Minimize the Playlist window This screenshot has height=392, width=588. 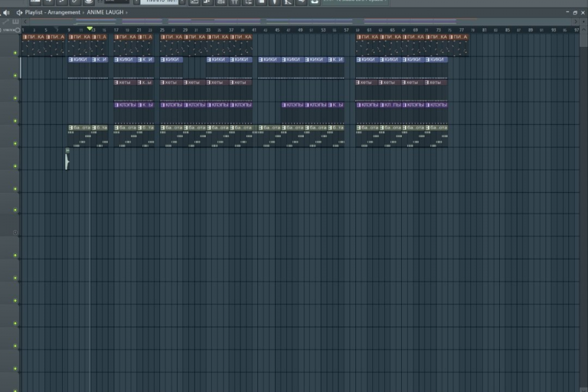click(x=567, y=12)
